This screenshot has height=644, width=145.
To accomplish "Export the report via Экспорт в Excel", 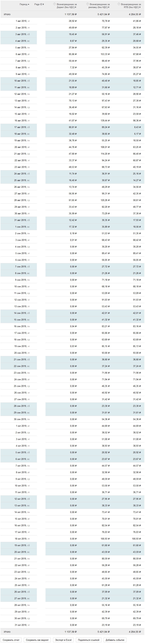I will (63, 640).
